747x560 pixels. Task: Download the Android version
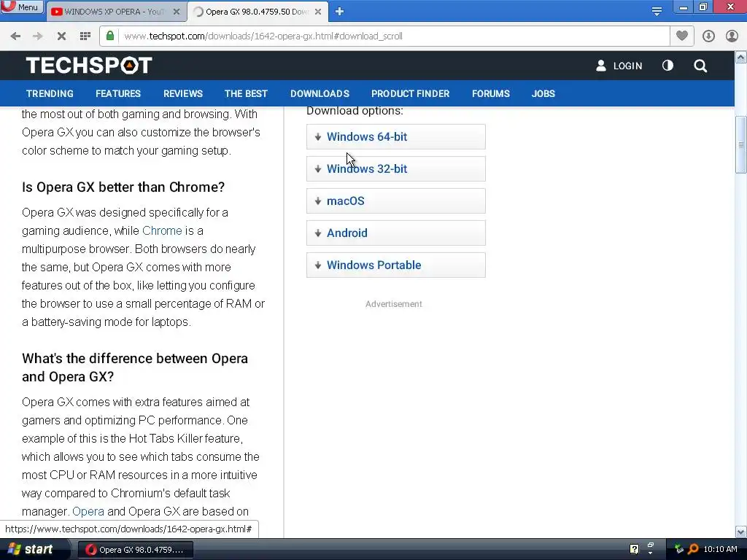coord(396,233)
